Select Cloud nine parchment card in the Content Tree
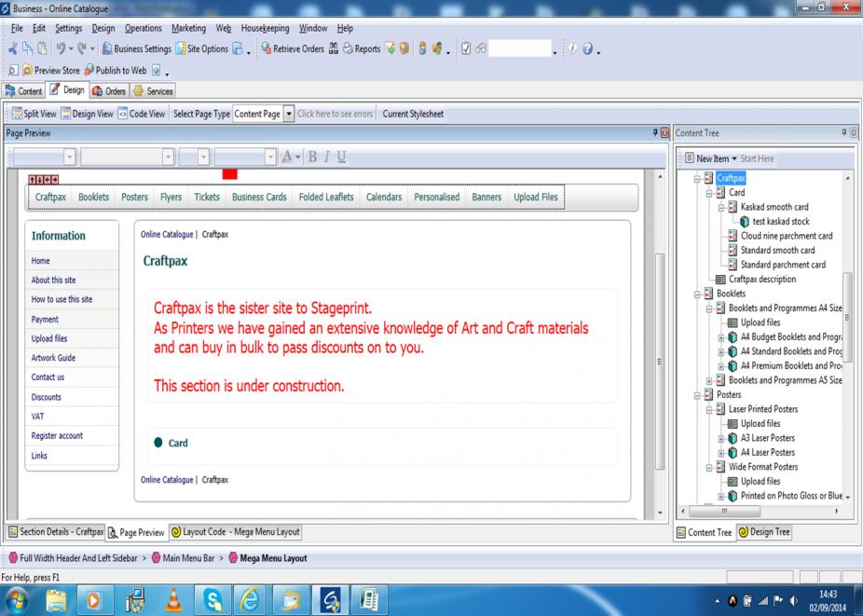The image size is (863, 616). [786, 236]
